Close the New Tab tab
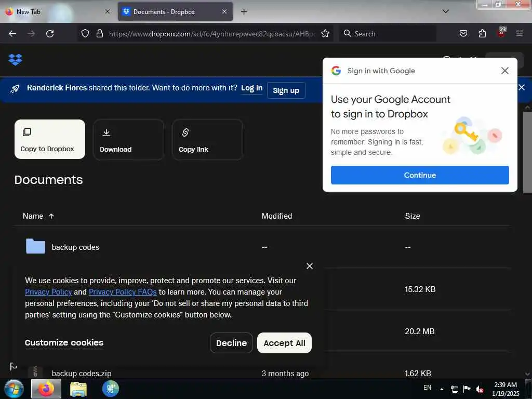Image resolution: width=532 pixels, height=399 pixels. (107, 11)
